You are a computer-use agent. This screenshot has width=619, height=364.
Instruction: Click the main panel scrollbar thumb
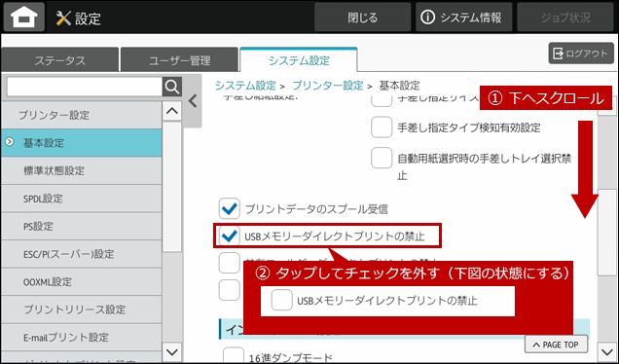(x=606, y=233)
